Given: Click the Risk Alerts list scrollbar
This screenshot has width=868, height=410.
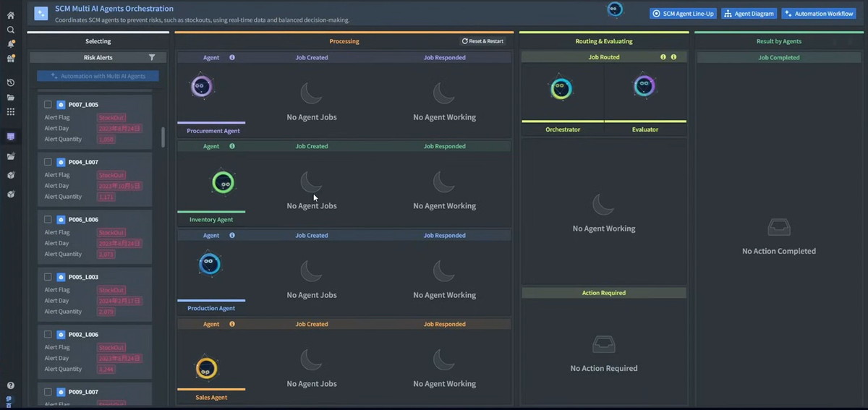Looking at the screenshot, I should (163, 137).
